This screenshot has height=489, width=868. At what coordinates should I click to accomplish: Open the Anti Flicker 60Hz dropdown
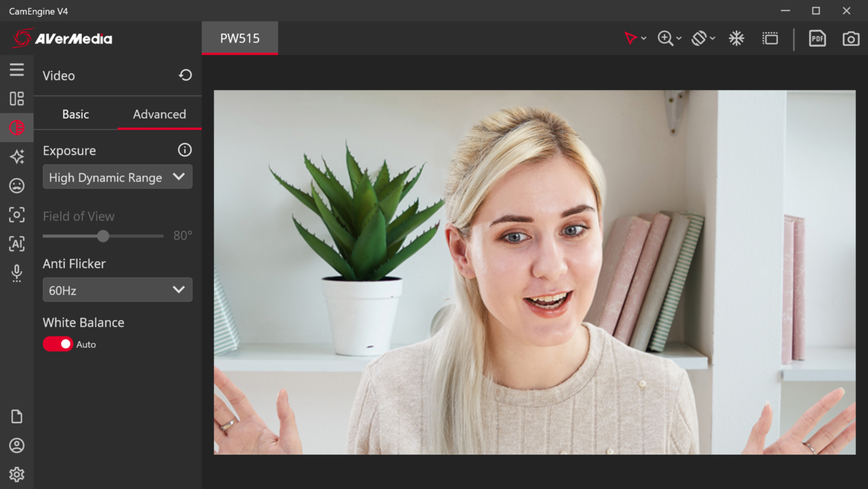pyautogui.click(x=118, y=290)
